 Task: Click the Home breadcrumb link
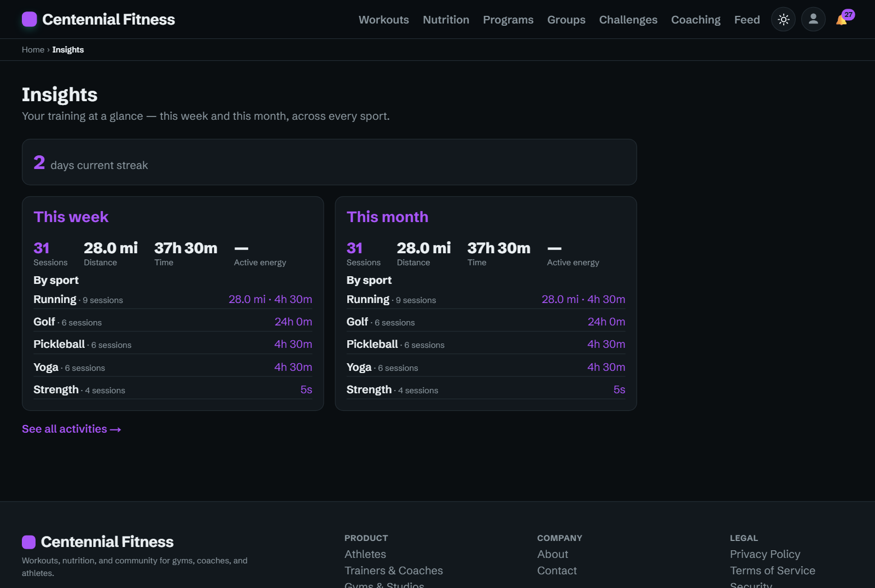(33, 50)
